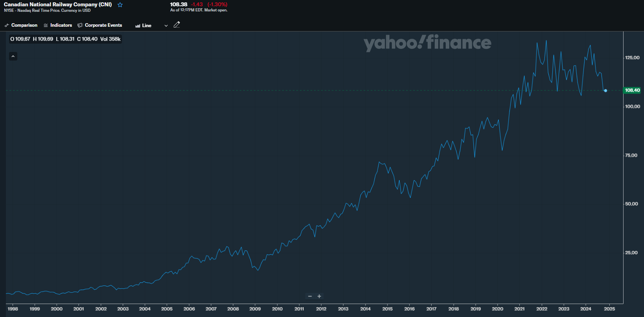The image size is (644, 317).
Task: Open the Indicators menu
Action: [58, 25]
